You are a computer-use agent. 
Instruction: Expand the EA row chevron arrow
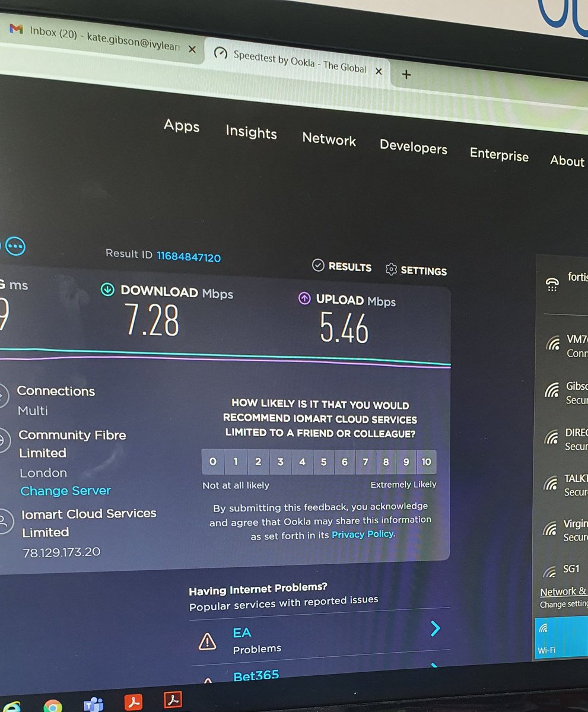435,628
